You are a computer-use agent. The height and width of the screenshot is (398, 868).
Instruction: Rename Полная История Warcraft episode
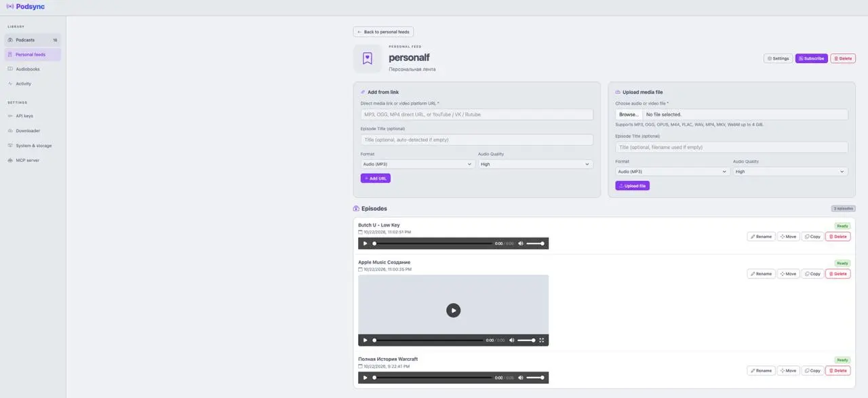(761, 371)
